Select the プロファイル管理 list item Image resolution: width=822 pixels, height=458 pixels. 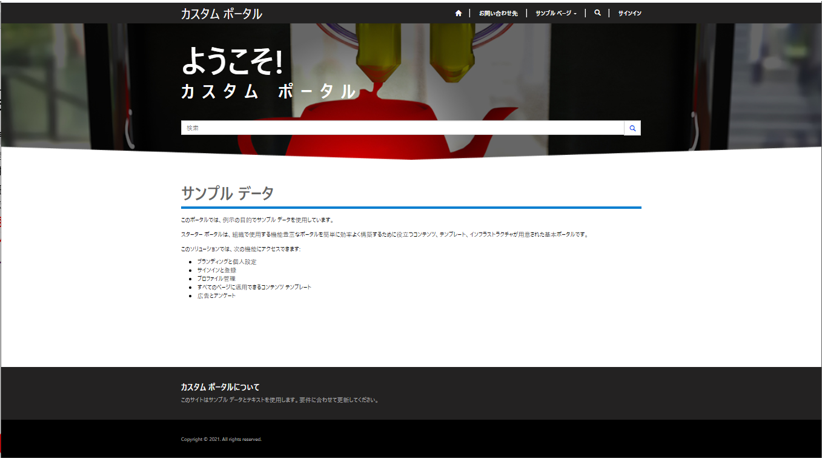(216, 278)
